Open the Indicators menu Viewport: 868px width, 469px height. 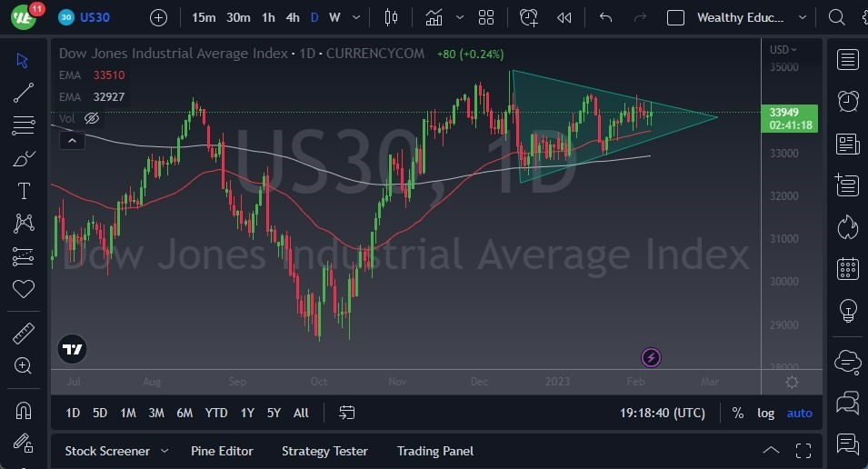pos(434,17)
